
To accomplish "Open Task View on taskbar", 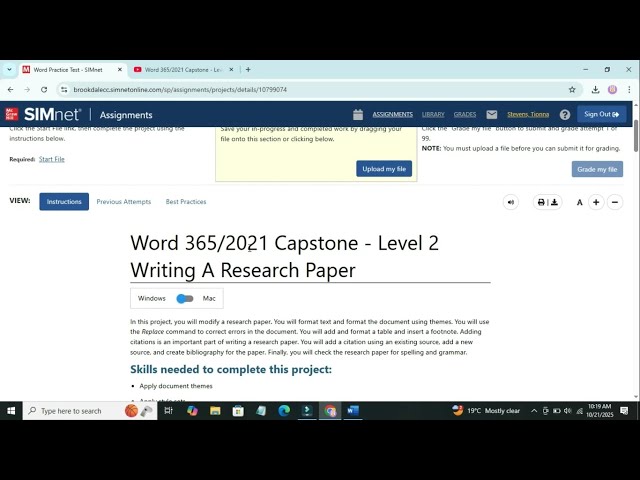I will click(168, 411).
